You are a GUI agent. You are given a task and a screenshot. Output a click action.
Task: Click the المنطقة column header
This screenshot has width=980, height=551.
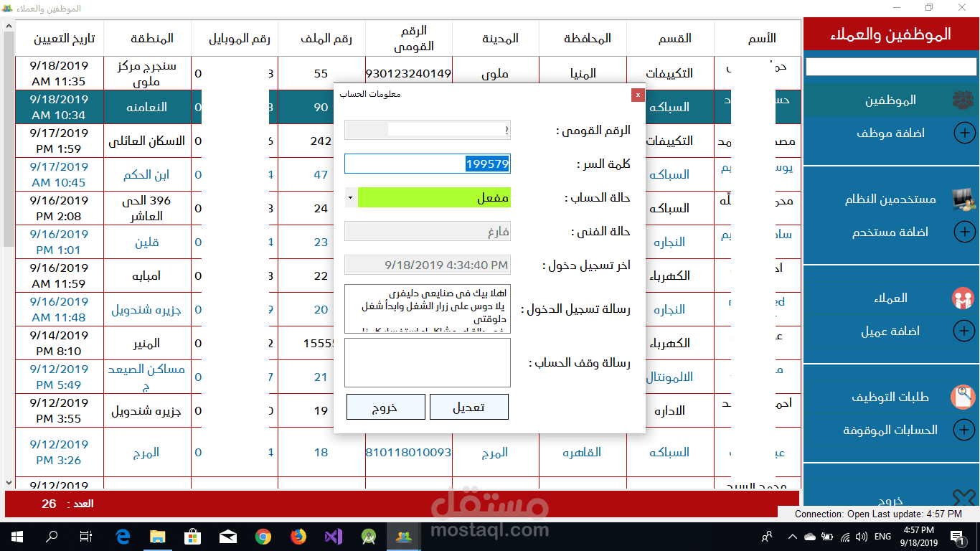coord(148,39)
